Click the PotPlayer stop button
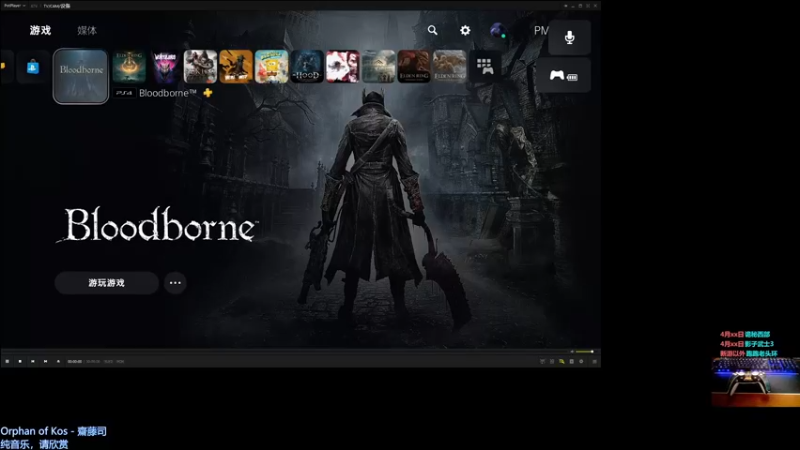The image size is (800, 450). (20, 361)
